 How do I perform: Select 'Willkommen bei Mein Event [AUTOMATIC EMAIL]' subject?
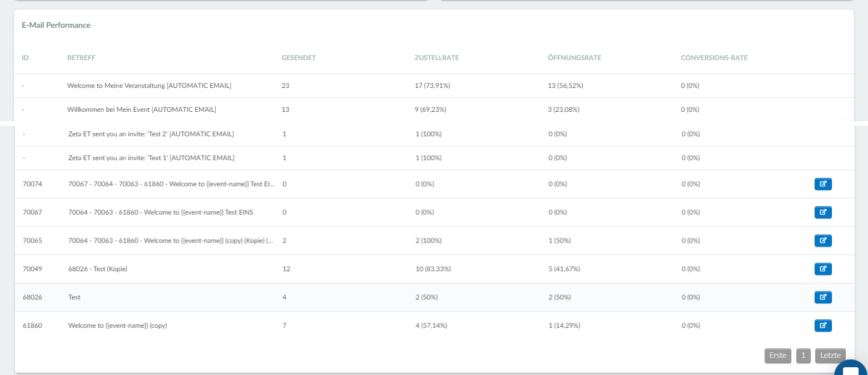(142, 110)
